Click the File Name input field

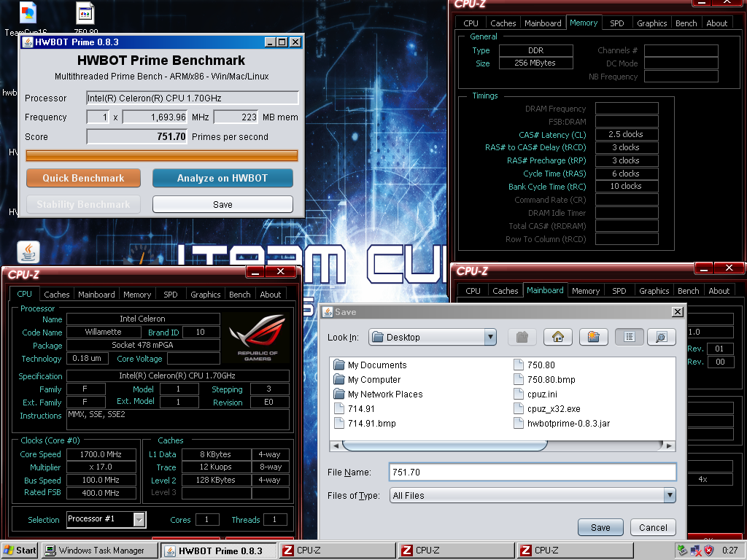coord(533,472)
